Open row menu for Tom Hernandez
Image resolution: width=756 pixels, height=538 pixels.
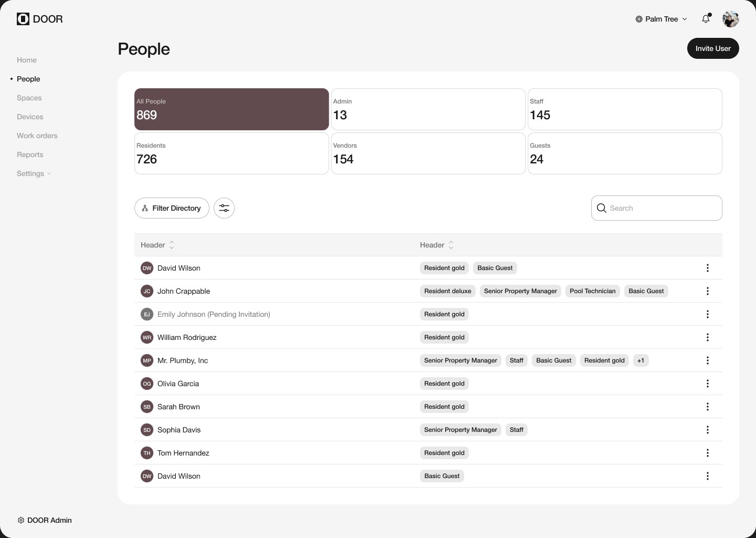(708, 453)
